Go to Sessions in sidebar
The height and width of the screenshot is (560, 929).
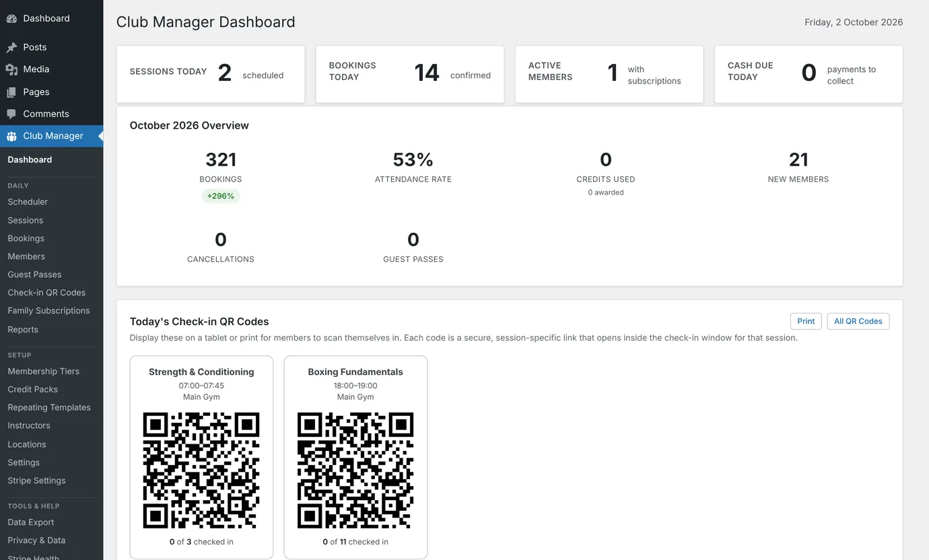tap(26, 220)
